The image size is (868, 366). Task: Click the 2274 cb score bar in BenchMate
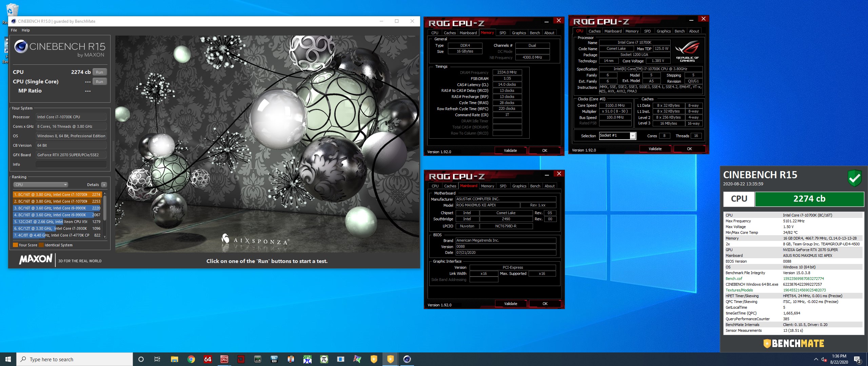(x=809, y=199)
